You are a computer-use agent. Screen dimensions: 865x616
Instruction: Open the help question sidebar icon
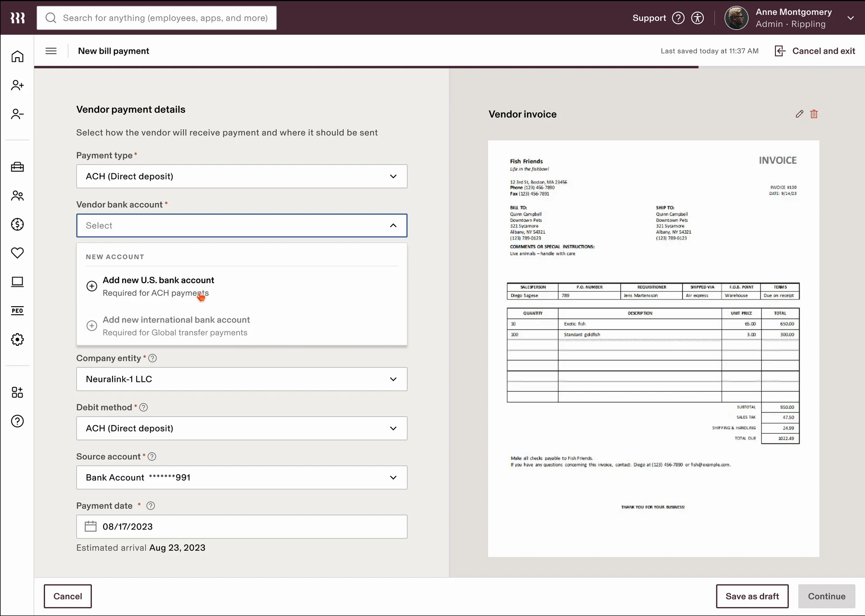(x=18, y=421)
